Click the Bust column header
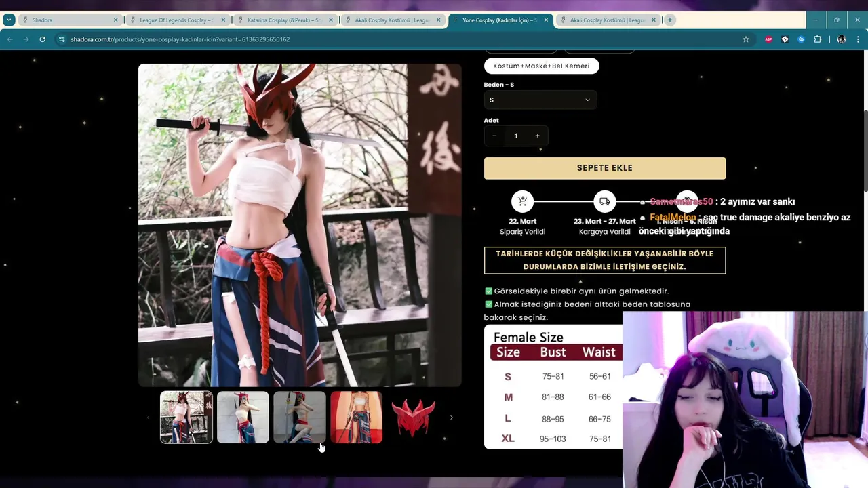The width and height of the screenshot is (868, 488). click(553, 352)
